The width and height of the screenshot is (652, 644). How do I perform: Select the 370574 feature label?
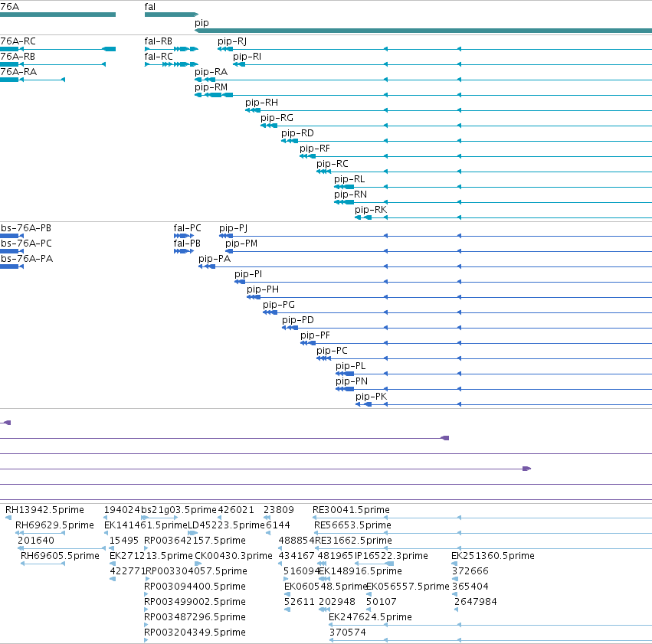pos(348,633)
